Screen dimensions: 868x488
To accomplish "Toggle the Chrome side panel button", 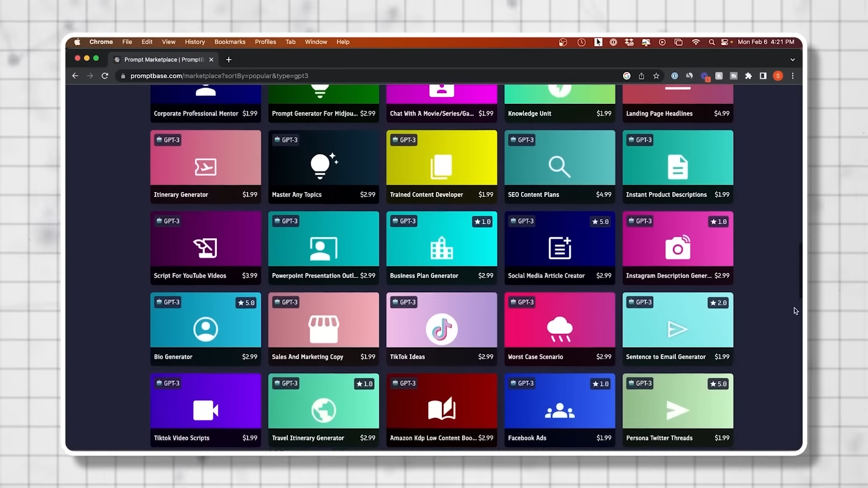I will [x=763, y=76].
